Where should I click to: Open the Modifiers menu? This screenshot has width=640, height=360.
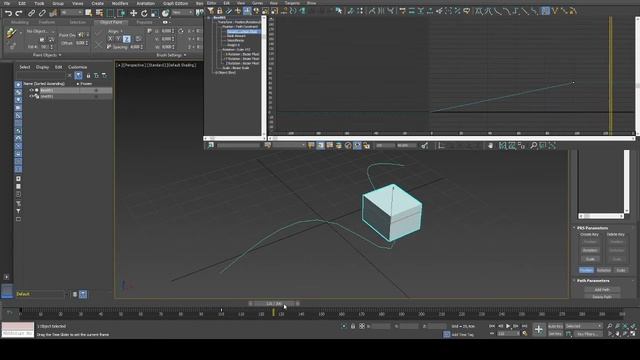[x=120, y=3]
